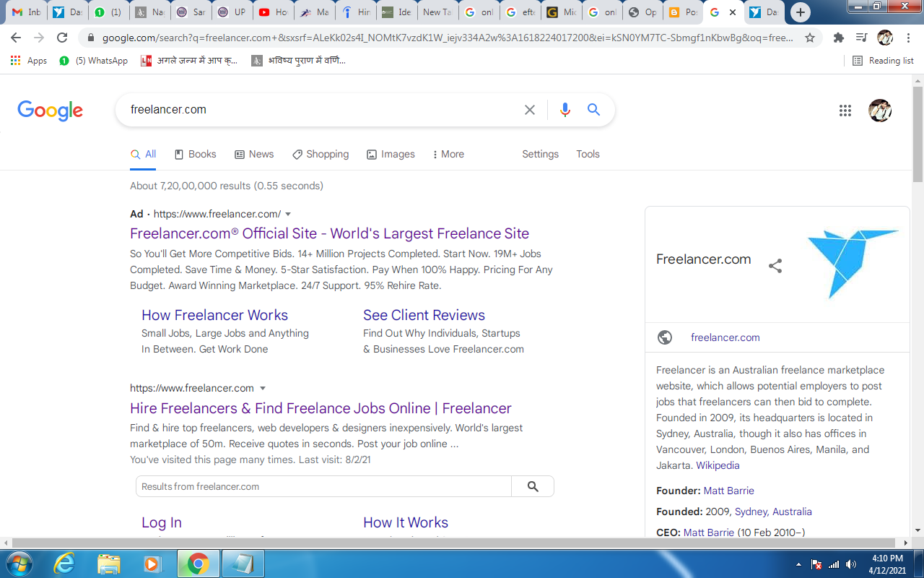Open the (5) WhatsApp bookmark
Viewport: 924px width, 578px height.
93,61
